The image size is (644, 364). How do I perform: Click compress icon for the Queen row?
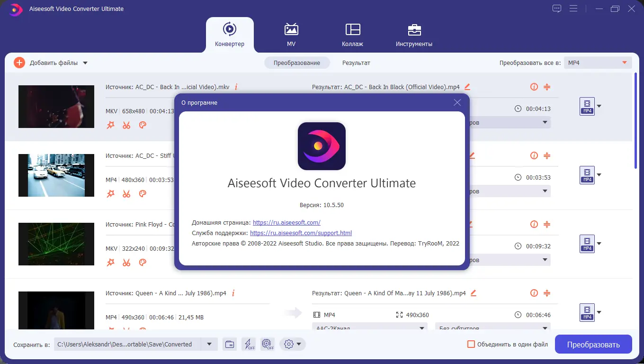[x=547, y=293]
